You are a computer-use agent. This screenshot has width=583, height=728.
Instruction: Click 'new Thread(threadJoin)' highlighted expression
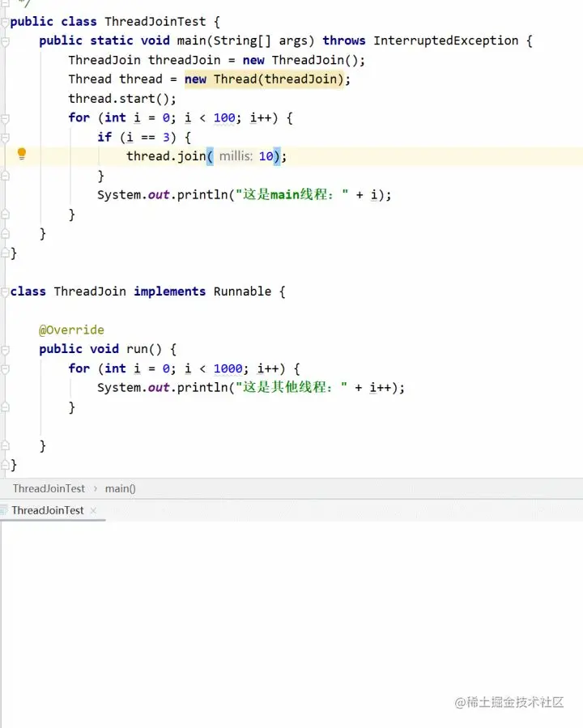pyautogui.click(x=264, y=79)
